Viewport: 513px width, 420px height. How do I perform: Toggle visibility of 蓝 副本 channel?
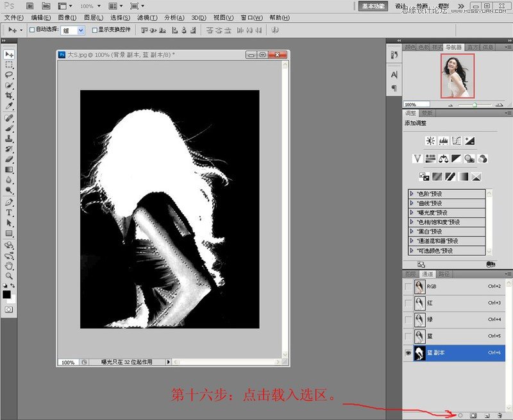(x=408, y=352)
